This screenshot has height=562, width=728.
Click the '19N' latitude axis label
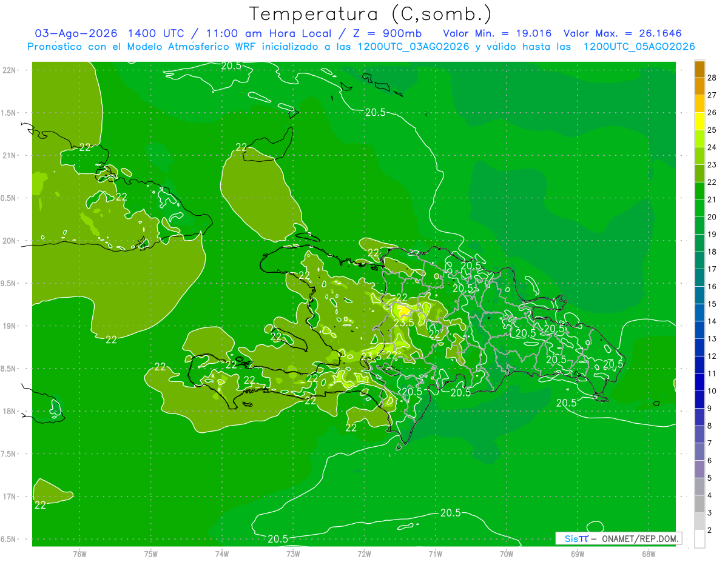point(8,326)
